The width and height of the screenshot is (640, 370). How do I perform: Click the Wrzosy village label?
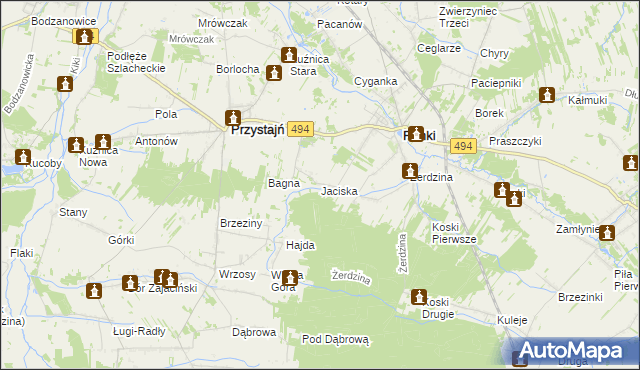coord(237,274)
